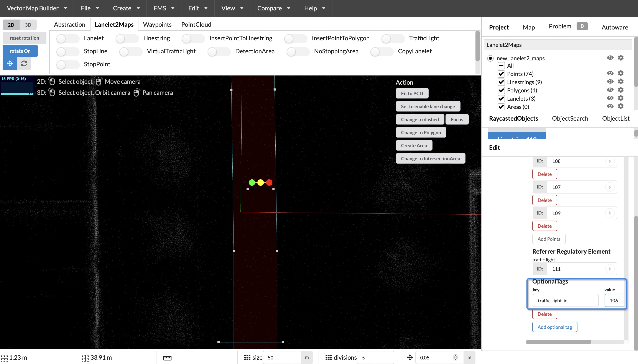Open the FMS menu dropdown

164,8
